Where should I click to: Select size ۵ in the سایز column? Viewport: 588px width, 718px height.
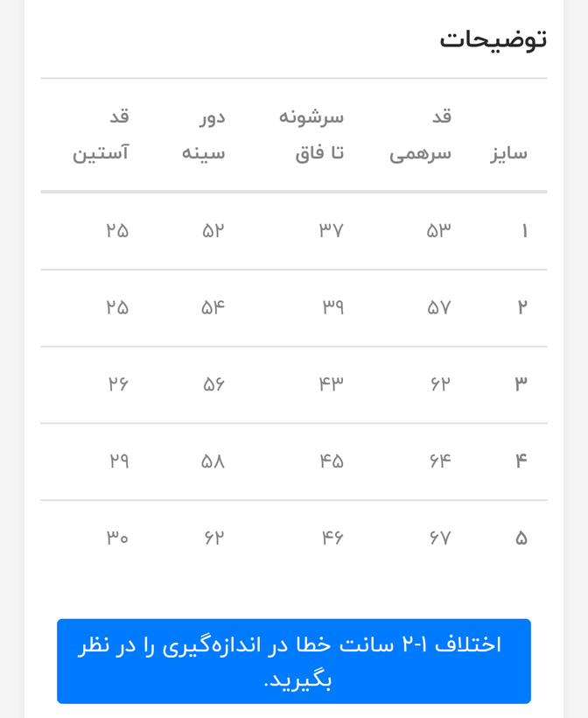coord(521,538)
